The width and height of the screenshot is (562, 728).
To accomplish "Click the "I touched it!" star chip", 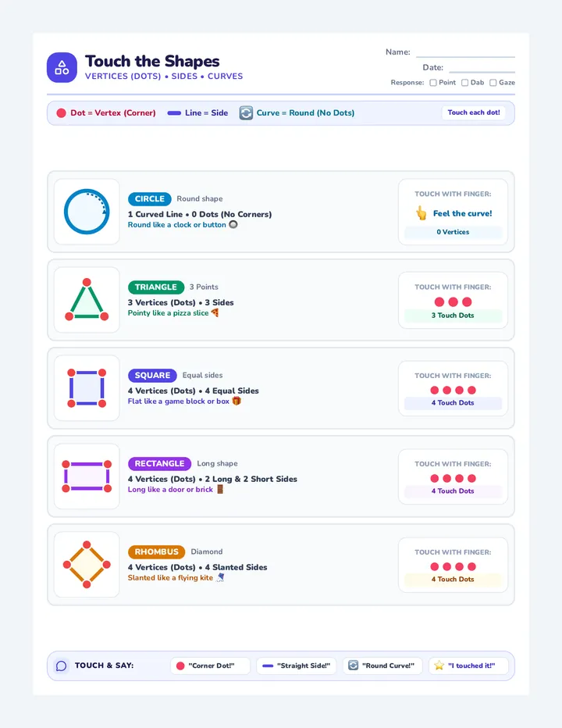I will point(468,666).
